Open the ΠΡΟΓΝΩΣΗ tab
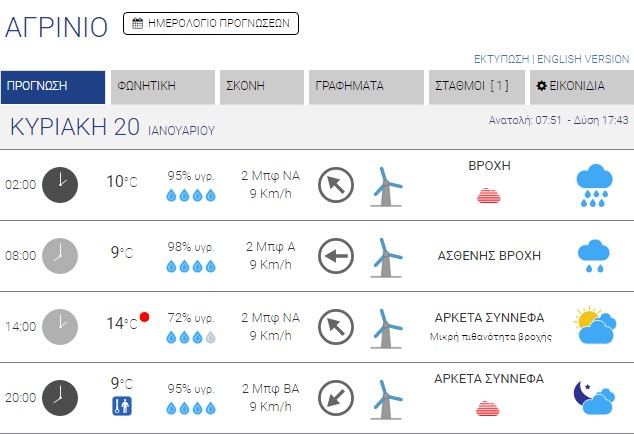The height and width of the screenshot is (434, 634). point(53,87)
